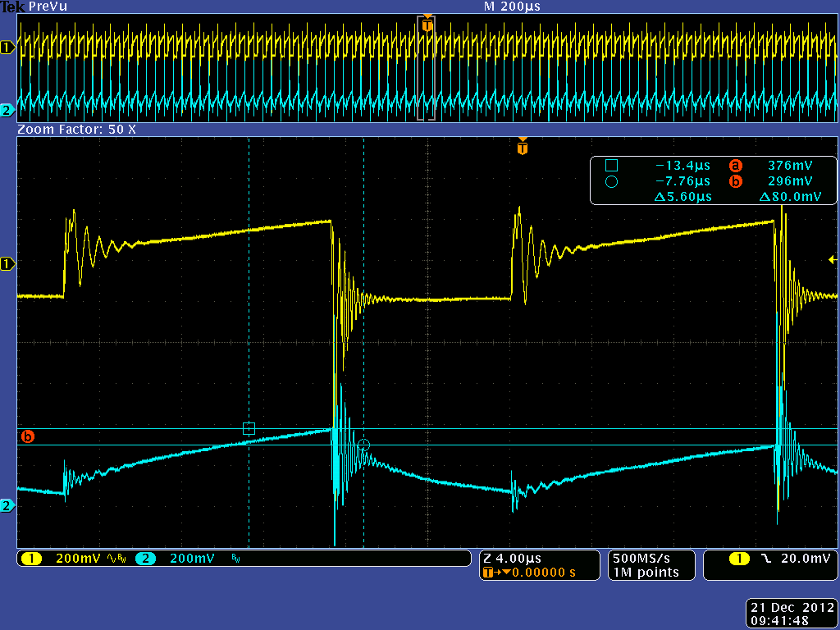Click the Tek PreVu acquisition status label
The width and height of the screenshot is (840, 630).
click(34, 7)
